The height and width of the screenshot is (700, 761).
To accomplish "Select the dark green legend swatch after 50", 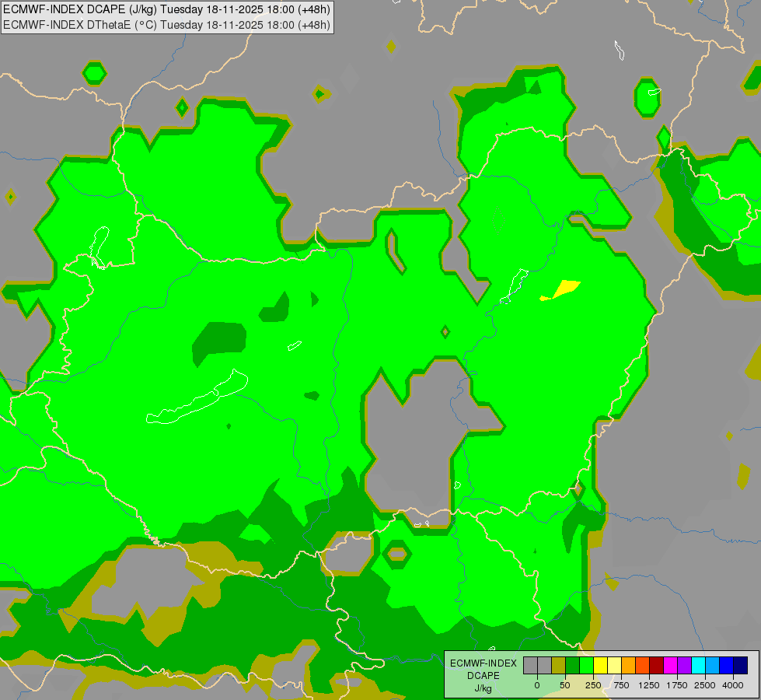I will (572, 665).
